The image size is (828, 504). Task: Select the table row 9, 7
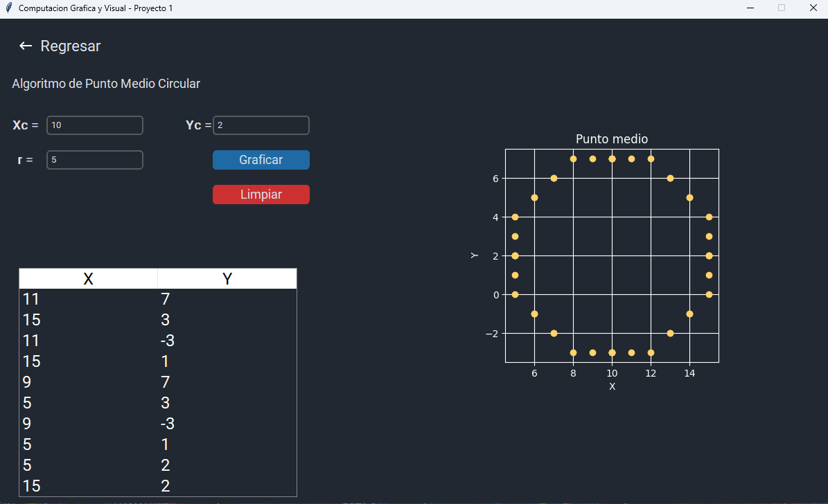point(158,382)
